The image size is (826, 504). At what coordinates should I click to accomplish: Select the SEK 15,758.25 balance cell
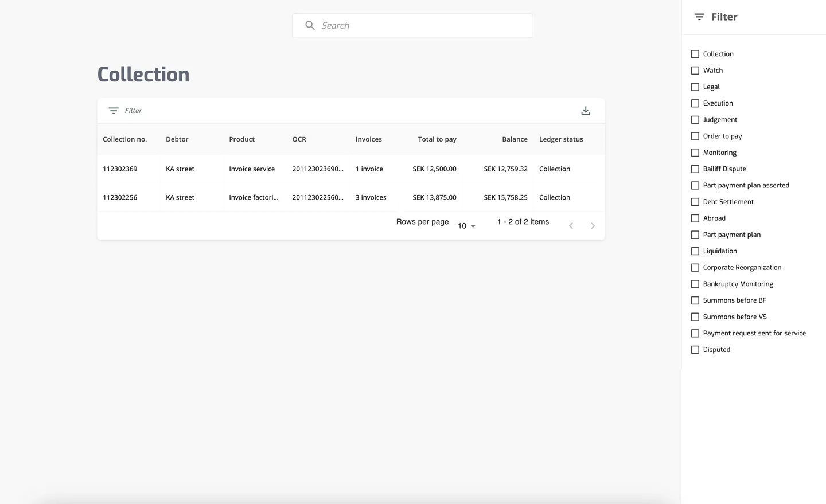[x=505, y=197]
